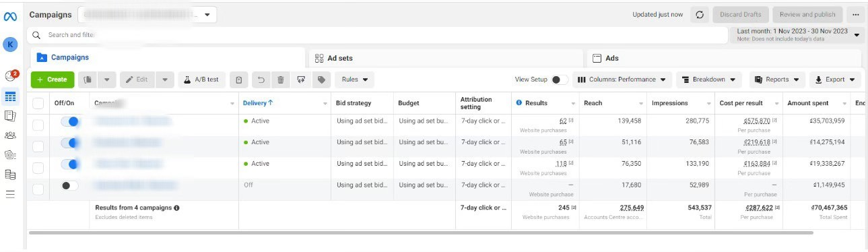Viewport: 868px width, 252px height.
Task: Open the sidebar icon just above the All tools hamburger
Action: (x=10, y=175)
